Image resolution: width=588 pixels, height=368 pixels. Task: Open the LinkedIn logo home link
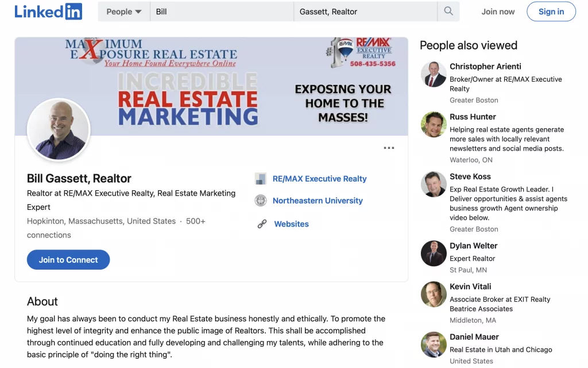48,11
